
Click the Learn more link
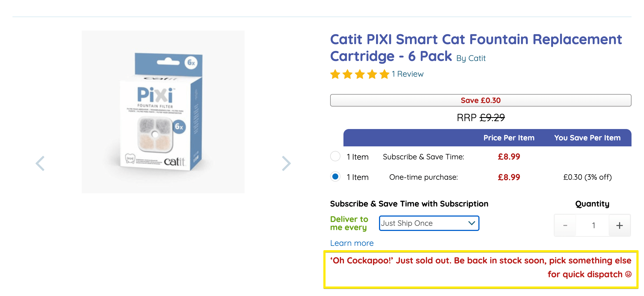[x=352, y=243]
